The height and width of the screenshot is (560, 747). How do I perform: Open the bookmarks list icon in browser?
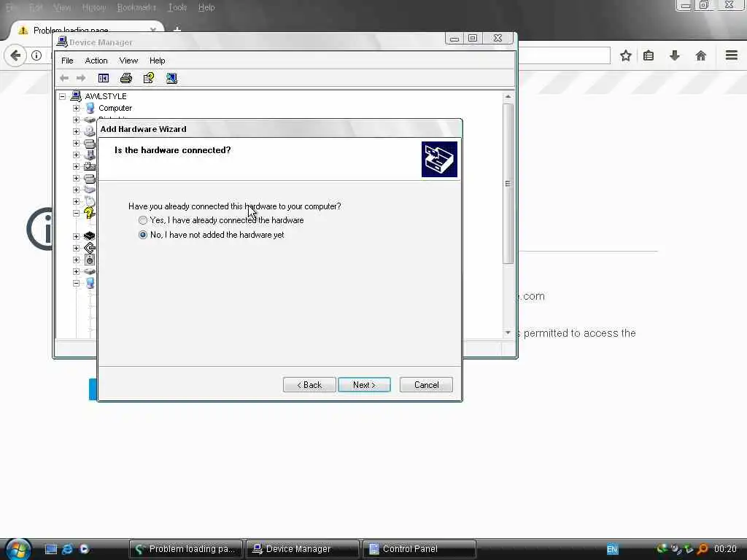click(x=649, y=55)
